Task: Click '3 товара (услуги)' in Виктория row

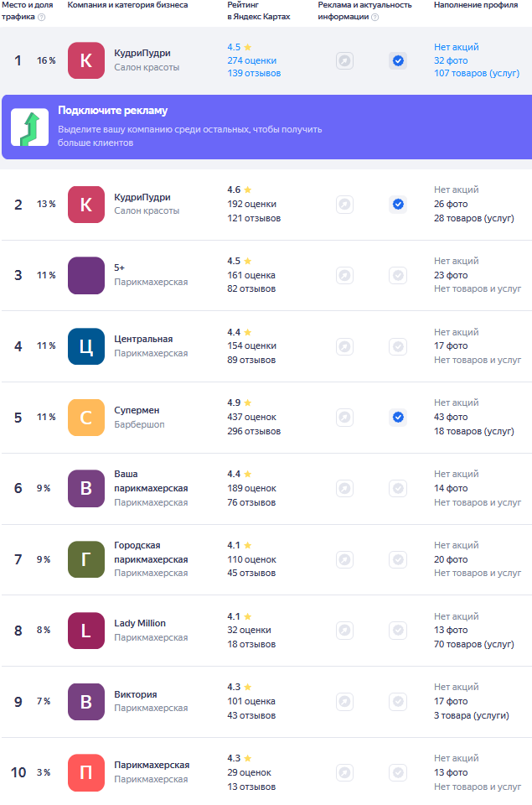Action: [x=472, y=715]
